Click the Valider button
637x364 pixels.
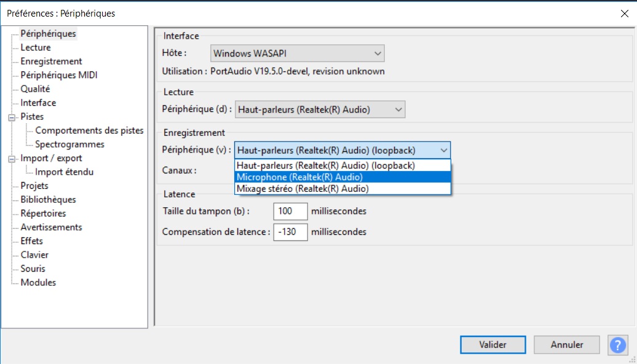click(x=493, y=345)
